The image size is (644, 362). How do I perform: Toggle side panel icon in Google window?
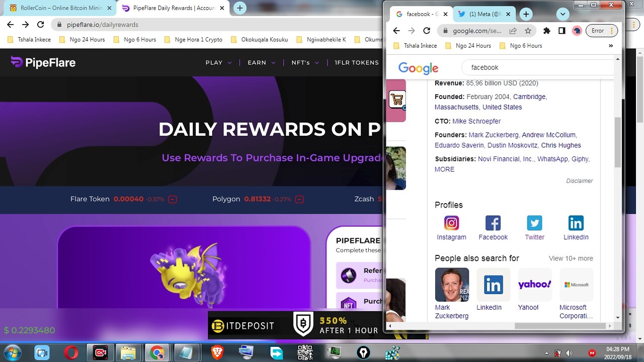pos(561,31)
